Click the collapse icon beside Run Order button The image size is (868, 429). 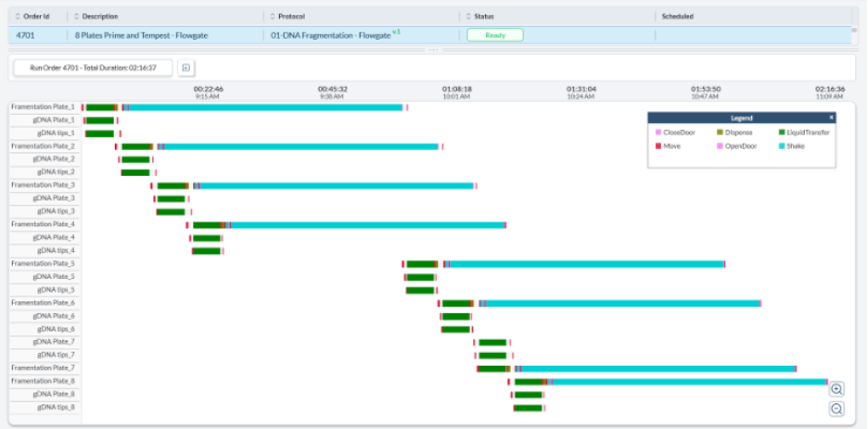tap(185, 68)
